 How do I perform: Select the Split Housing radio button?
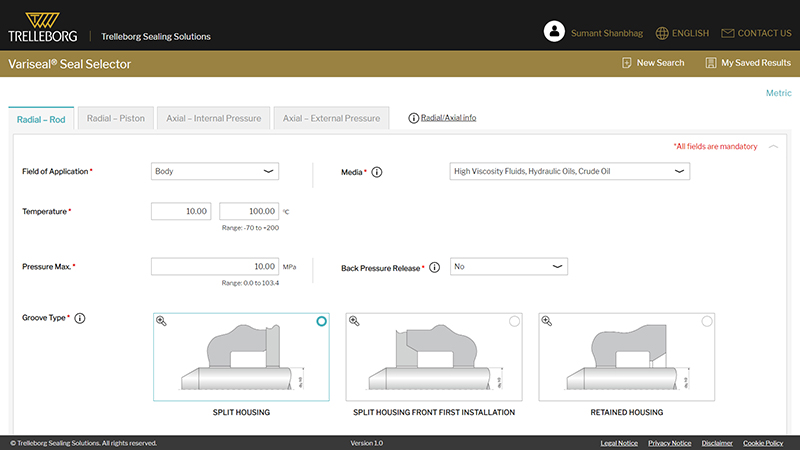coord(321,321)
